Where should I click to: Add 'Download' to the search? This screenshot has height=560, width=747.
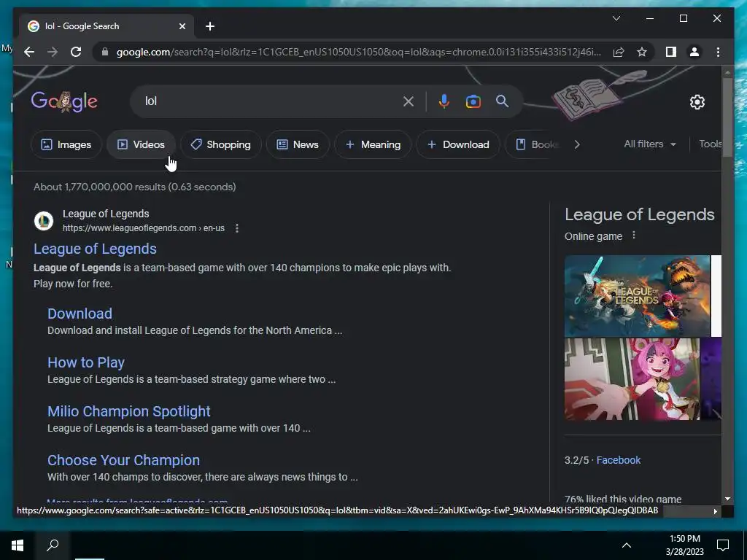point(458,144)
